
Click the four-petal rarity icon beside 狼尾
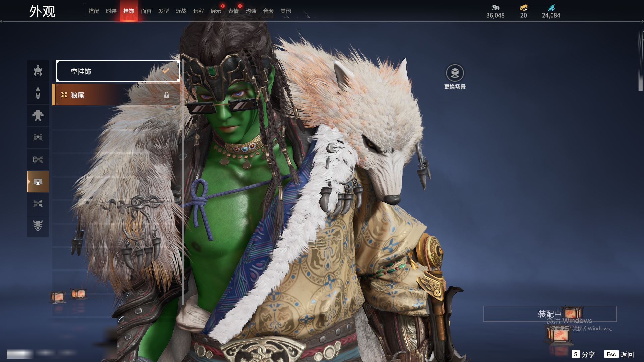click(64, 95)
